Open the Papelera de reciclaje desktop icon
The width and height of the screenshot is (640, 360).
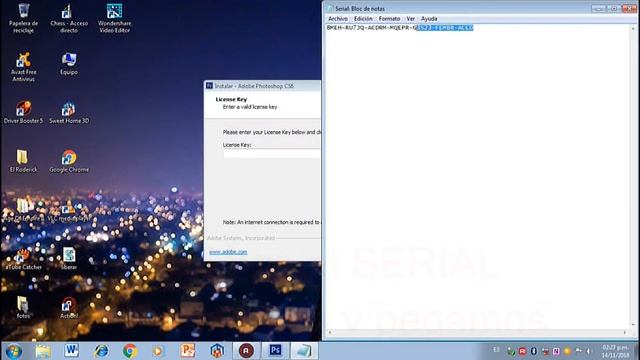[24, 18]
